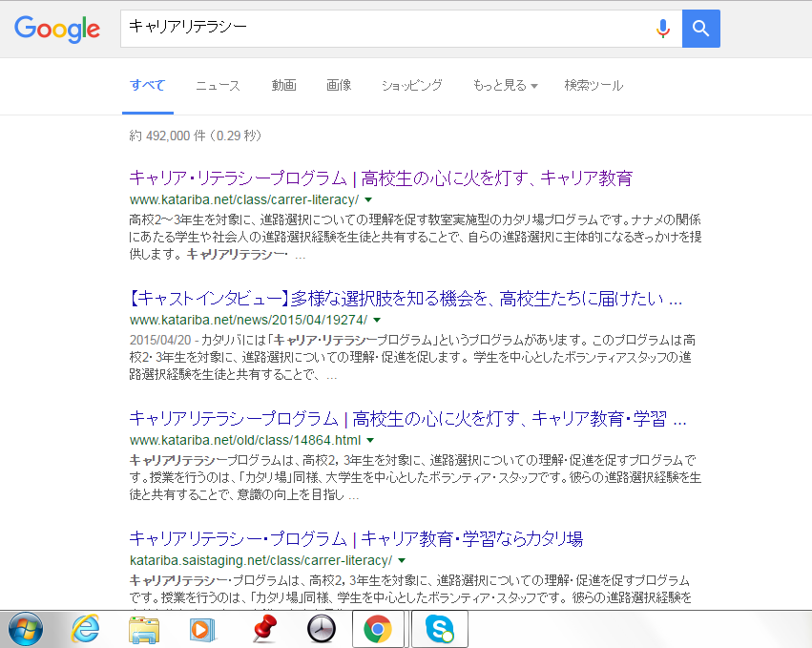Switch to Chrome in taskbar
Viewport: 812px width, 648px height.
378,629
